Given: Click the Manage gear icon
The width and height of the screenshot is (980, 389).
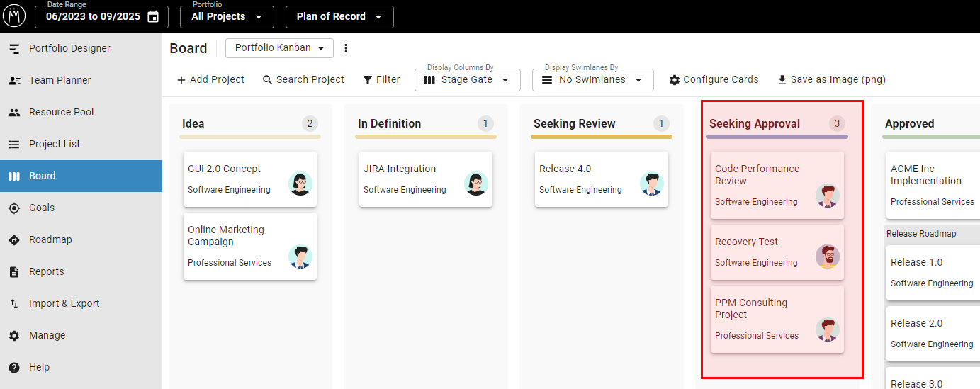Looking at the screenshot, I should click(x=14, y=336).
